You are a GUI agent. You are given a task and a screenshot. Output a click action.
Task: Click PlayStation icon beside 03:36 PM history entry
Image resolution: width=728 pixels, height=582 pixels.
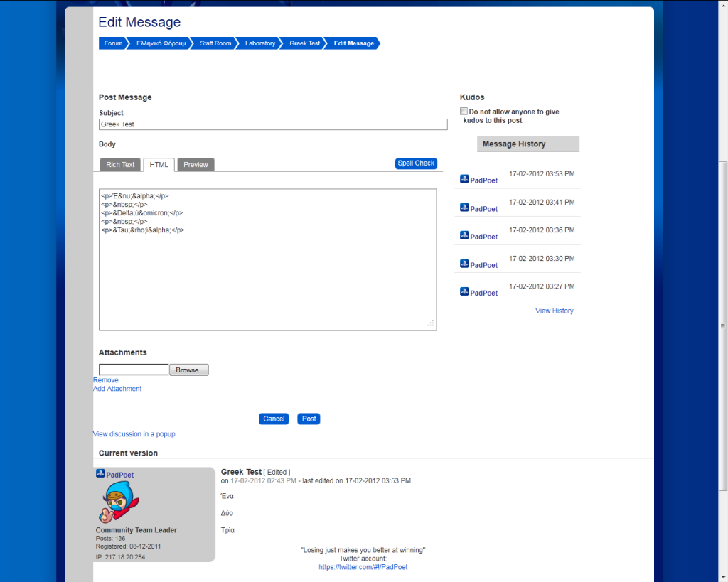(464, 235)
